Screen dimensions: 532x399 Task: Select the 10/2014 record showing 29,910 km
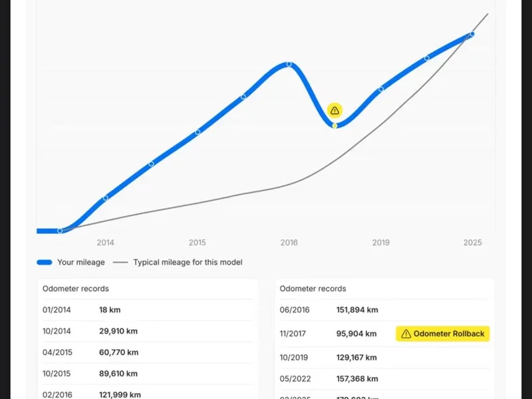click(148, 331)
